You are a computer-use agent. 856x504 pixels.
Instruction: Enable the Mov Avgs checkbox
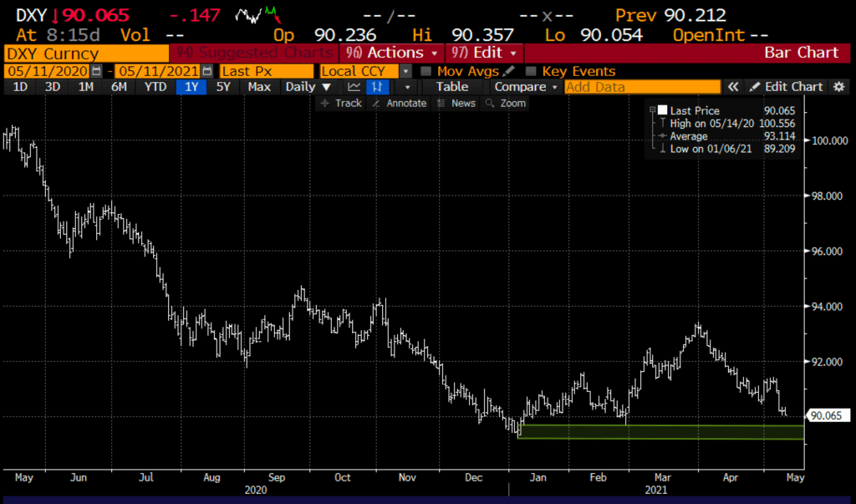(426, 72)
